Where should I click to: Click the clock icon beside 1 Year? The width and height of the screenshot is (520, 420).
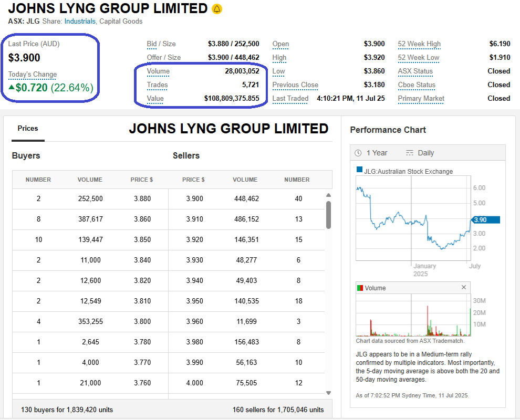[x=358, y=153]
